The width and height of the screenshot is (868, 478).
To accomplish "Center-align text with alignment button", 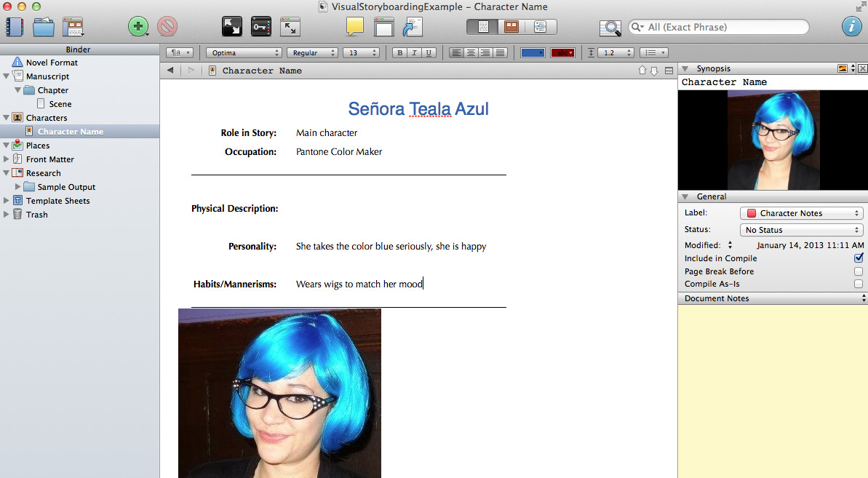I will (471, 53).
